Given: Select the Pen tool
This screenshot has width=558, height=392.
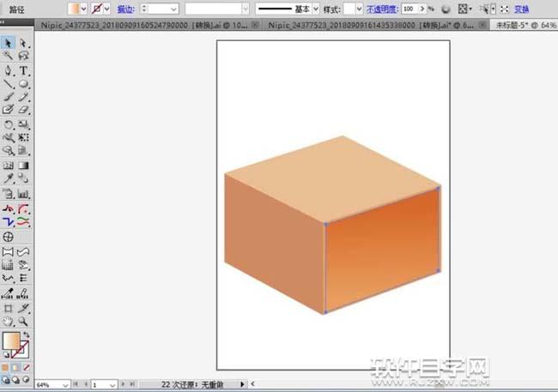Looking at the screenshot, I should [x=8, y=70].
